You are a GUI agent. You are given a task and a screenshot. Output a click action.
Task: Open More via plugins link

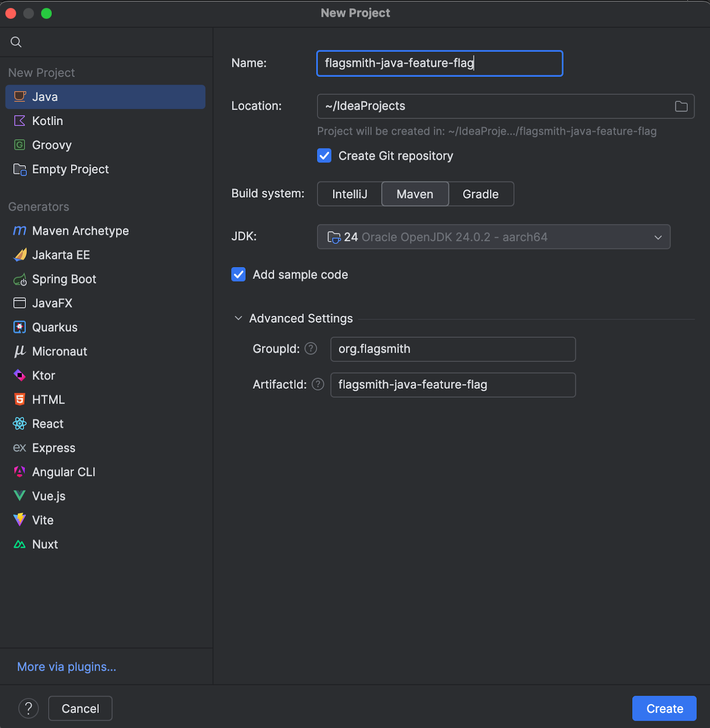(x=66, y=667)
